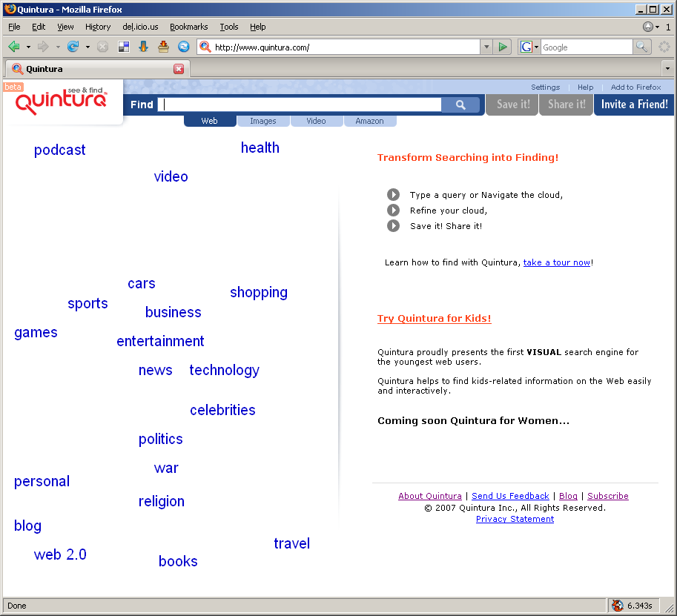Click the activity throbber icon after the search box

pyautogui.click(x=664, y=47)
